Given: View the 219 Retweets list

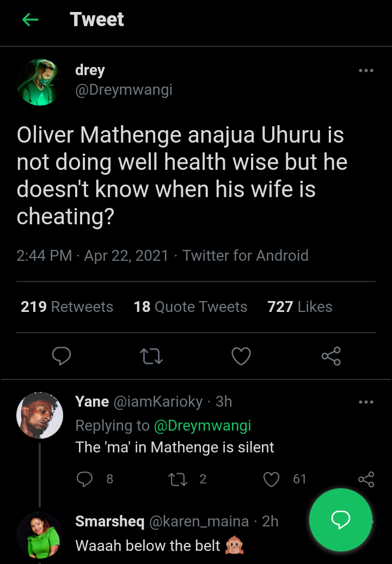Looking at the screenshot, I should 67,307.
